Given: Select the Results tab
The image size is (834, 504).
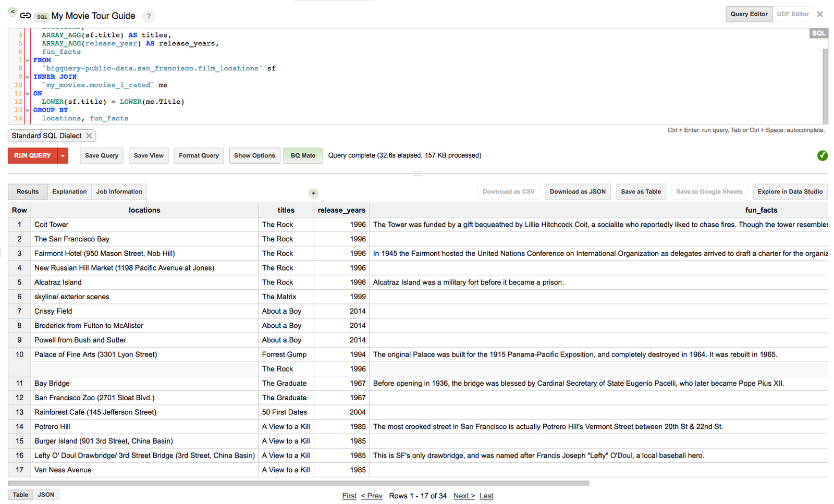Looking at the screenshot, I should (x=28, y=192).
